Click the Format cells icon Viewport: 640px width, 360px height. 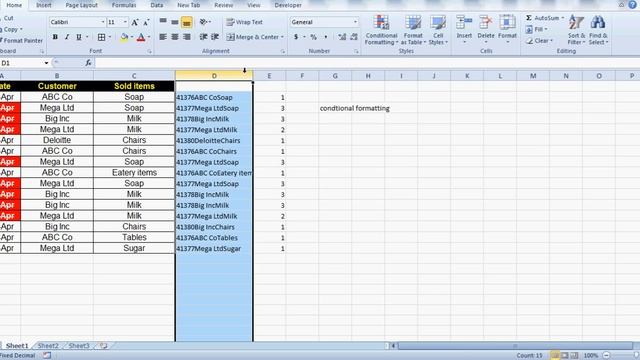pos(507,22)
